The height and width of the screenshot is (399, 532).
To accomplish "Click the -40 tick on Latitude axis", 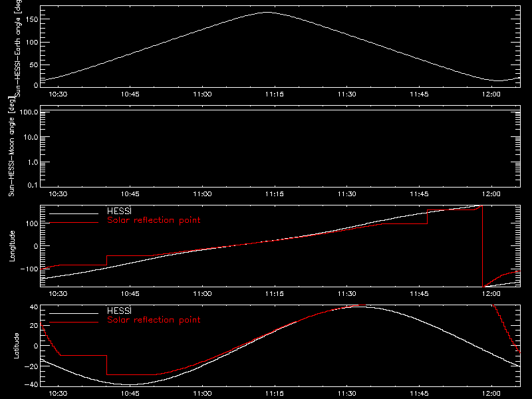I will coord(31,384).
